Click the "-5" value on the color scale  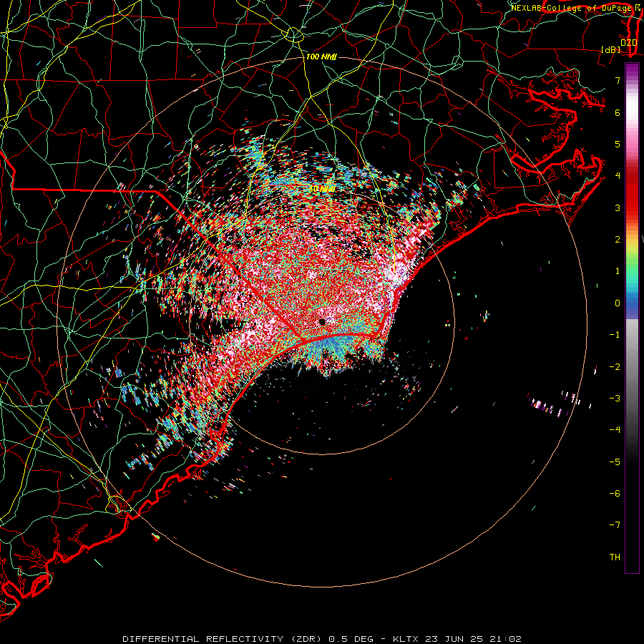click(x=615, y=462)
